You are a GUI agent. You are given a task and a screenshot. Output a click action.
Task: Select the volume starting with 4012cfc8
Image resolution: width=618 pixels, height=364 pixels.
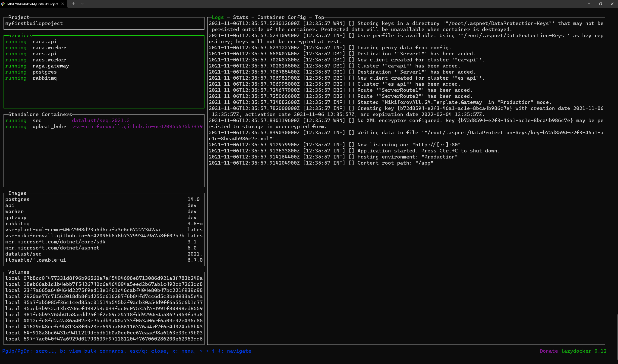pyautogui.click(x=104, y=321)
